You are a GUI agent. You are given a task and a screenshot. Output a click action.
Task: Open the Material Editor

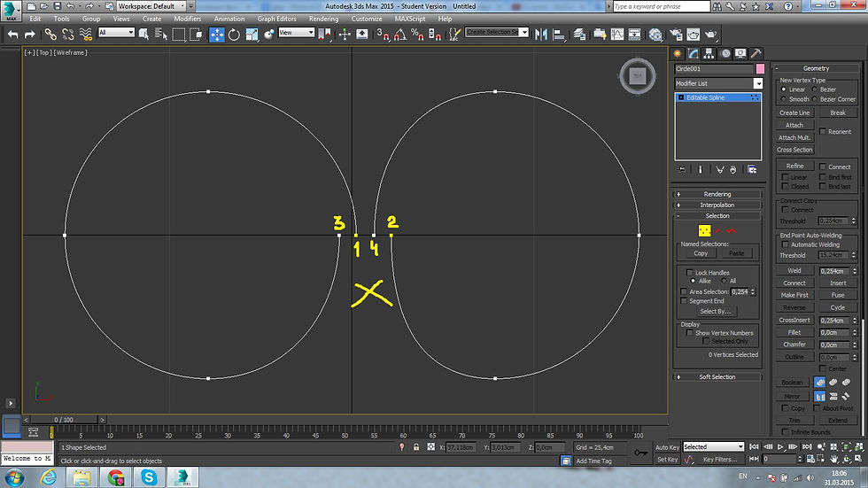point(655,35)
